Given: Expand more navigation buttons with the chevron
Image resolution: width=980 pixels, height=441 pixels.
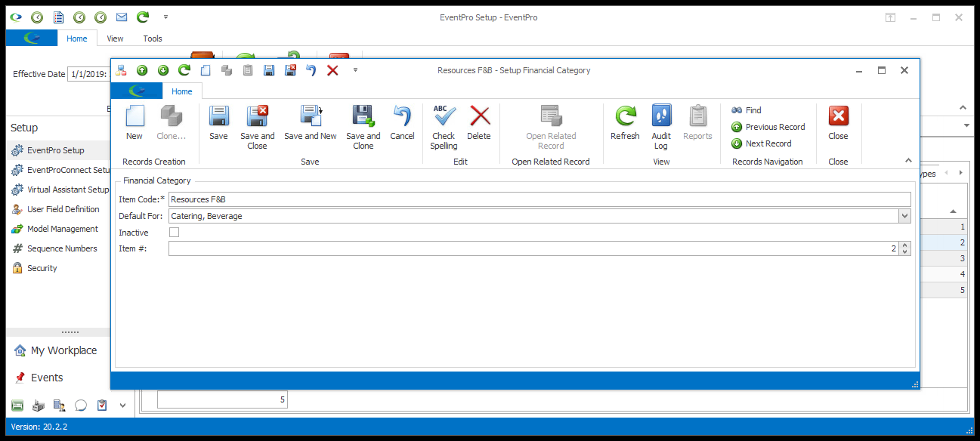Looking at the screenshot, I should 123,406.
